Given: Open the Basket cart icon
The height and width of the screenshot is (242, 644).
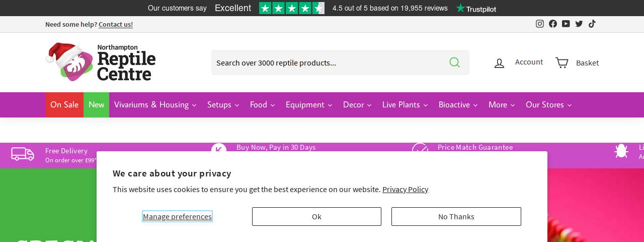Looking at the screenshot, I should click(562, 63).
